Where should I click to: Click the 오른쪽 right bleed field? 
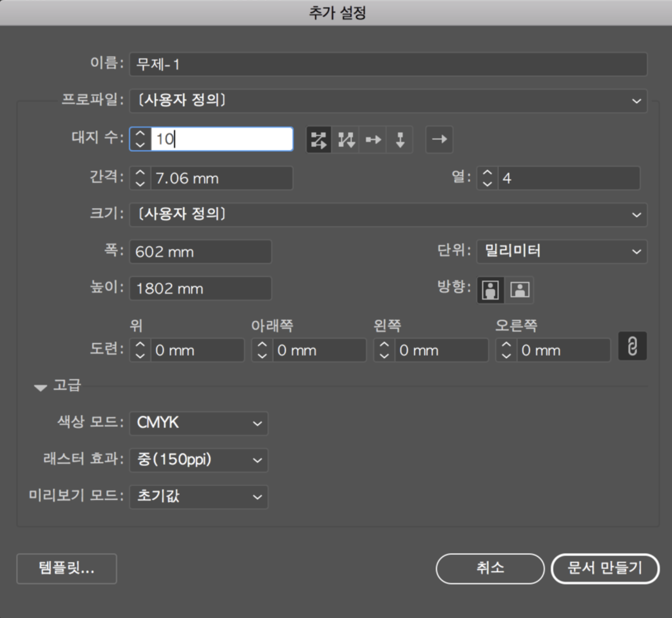(x=563, y=350)
